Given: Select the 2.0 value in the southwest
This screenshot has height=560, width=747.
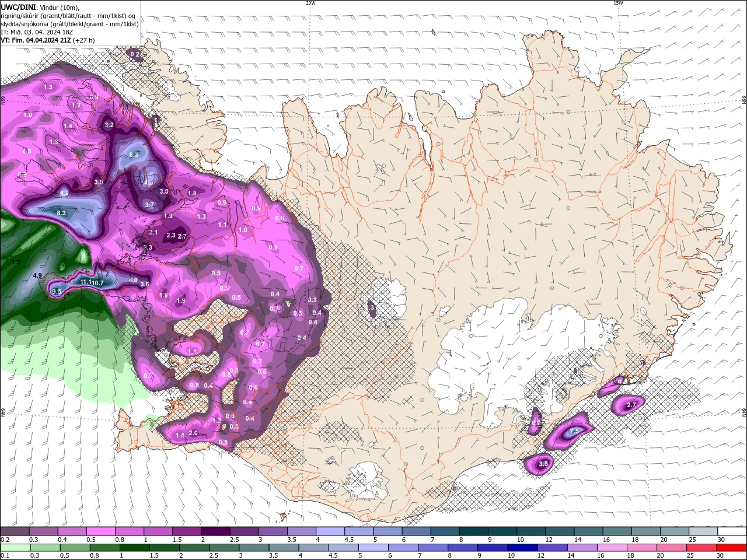Looking at the screenshot, I should click(x=193, y=433).
